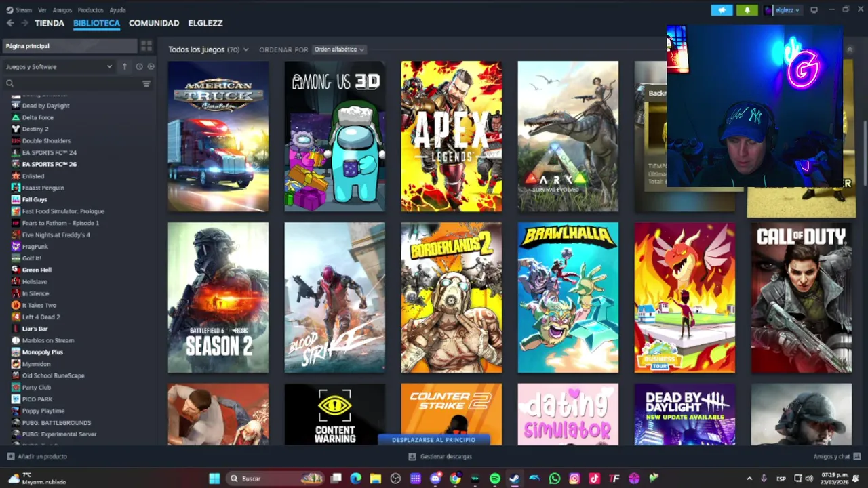Select Left 4 Dead 2 in the sidebar

41,317
